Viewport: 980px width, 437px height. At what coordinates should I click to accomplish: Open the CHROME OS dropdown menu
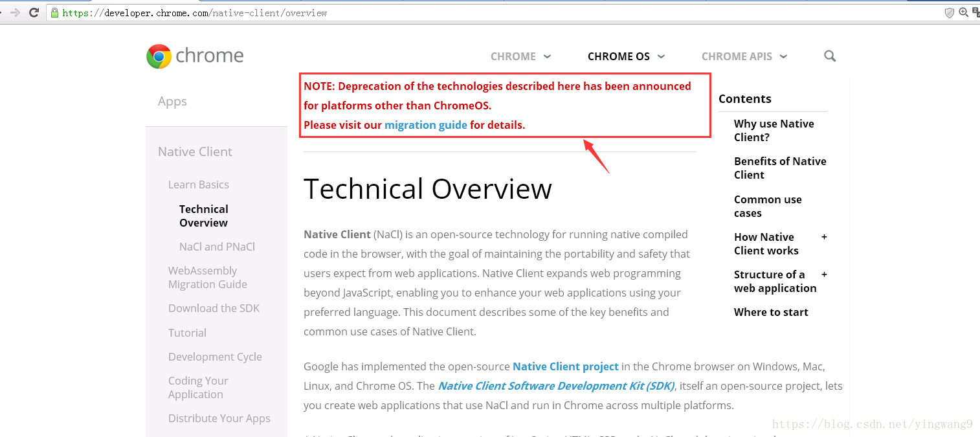[626, 56]
